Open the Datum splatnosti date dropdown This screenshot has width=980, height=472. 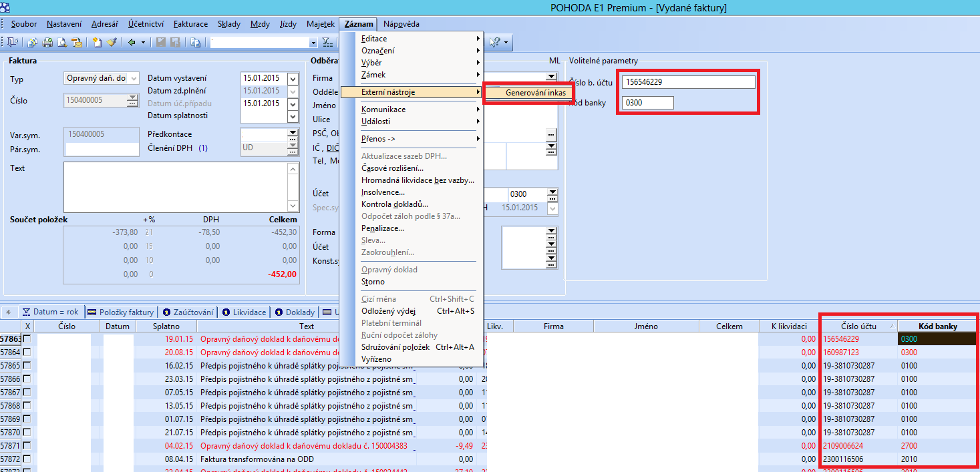coord(293,116)
